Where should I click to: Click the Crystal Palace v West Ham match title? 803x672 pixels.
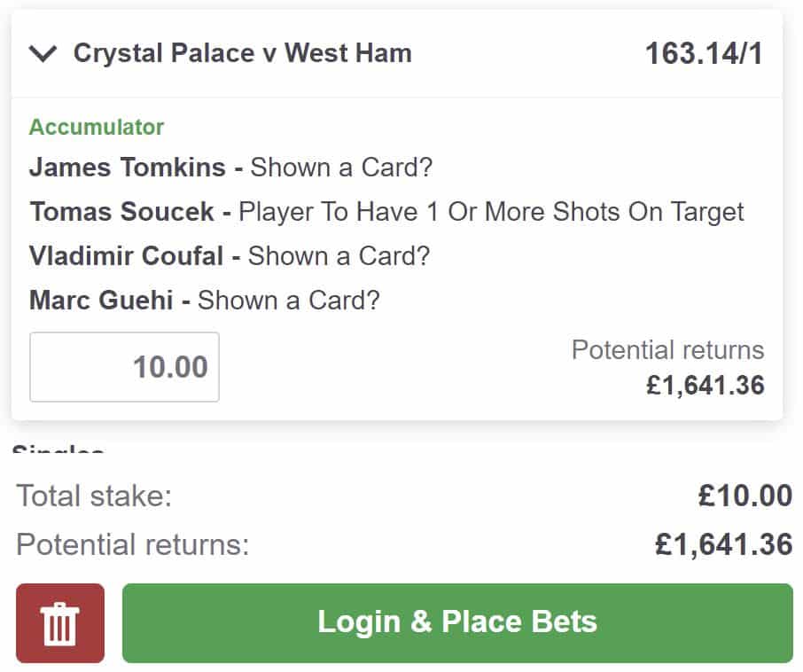(x=244, y=52)
